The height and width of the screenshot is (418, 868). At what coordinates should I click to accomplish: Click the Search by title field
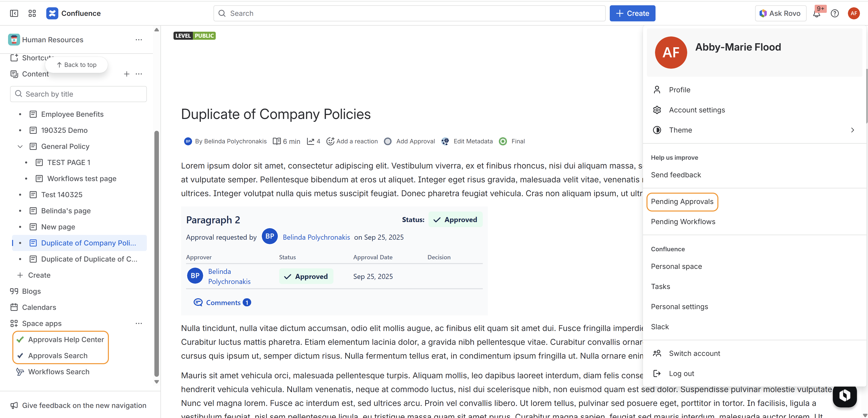[x=78, y=94]
